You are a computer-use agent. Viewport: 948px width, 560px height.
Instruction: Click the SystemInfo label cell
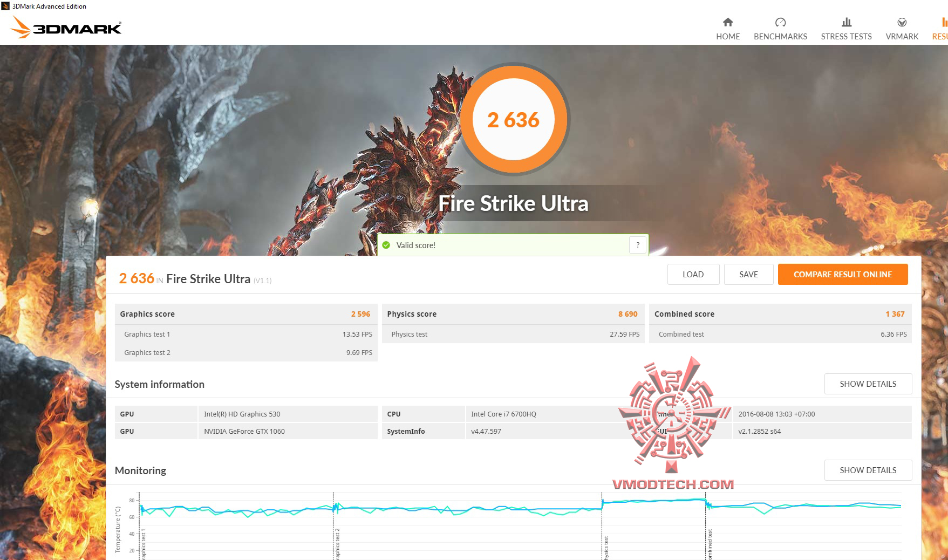click(424, 431)
